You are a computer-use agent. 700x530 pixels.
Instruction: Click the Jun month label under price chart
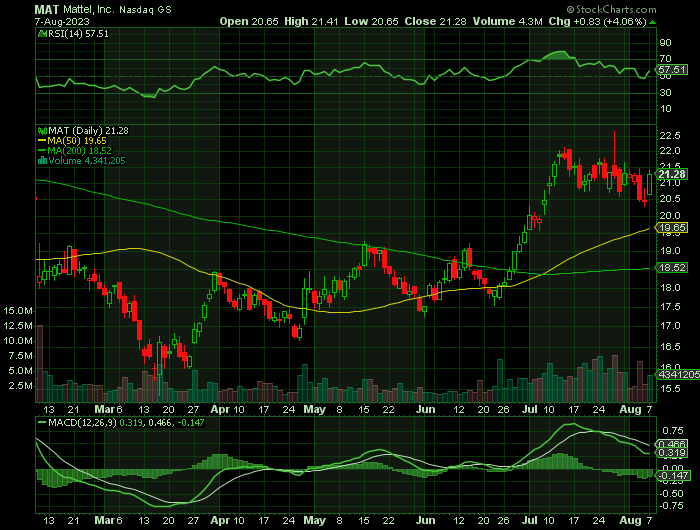click(x=425, y=409)
